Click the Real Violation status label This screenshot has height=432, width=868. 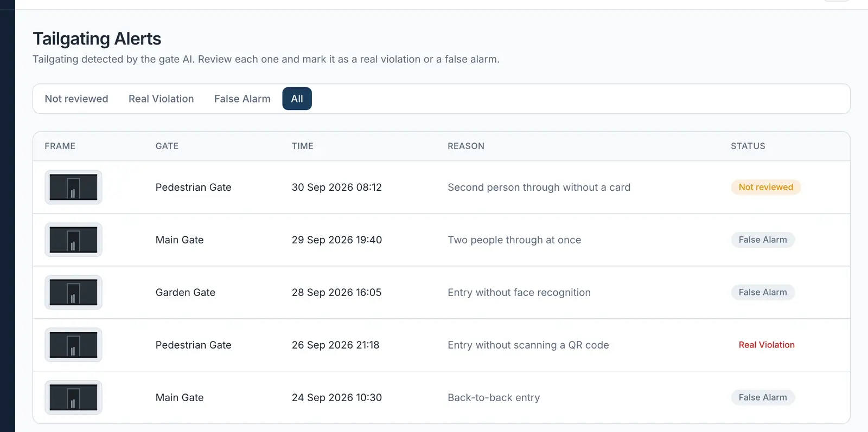pos(767,345)
